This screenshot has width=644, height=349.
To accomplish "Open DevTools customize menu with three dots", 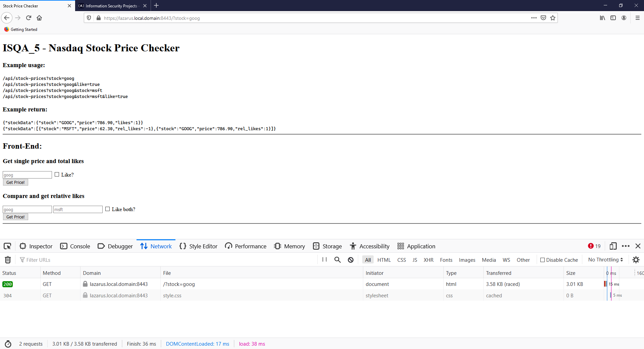I will 626,246.
